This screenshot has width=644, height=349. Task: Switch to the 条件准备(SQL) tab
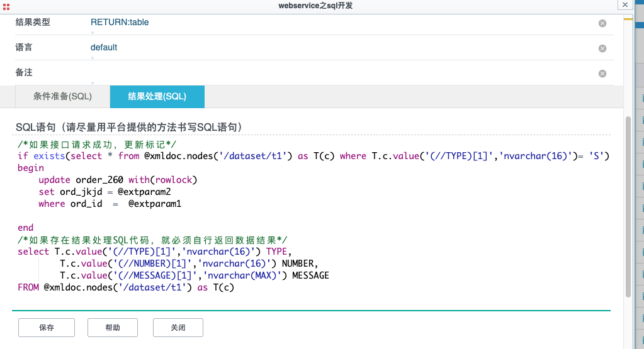click(62, 97)
